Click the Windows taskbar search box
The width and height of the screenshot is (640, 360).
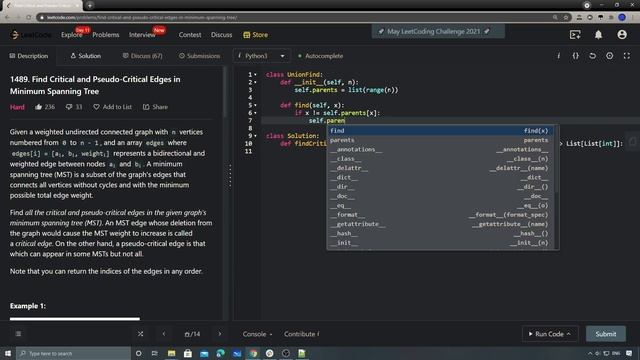[73, 353]
